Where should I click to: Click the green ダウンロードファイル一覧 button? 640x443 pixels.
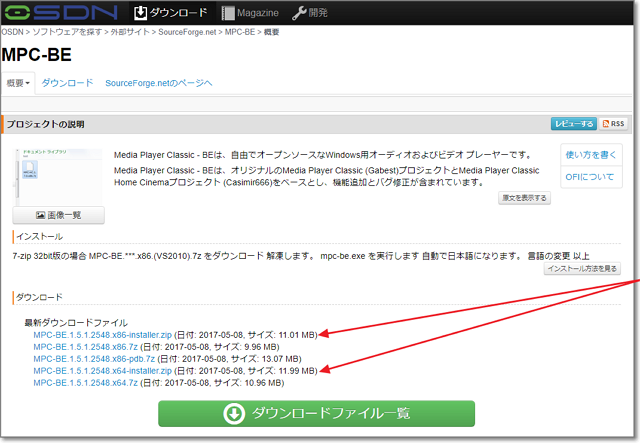coord(316,414)
